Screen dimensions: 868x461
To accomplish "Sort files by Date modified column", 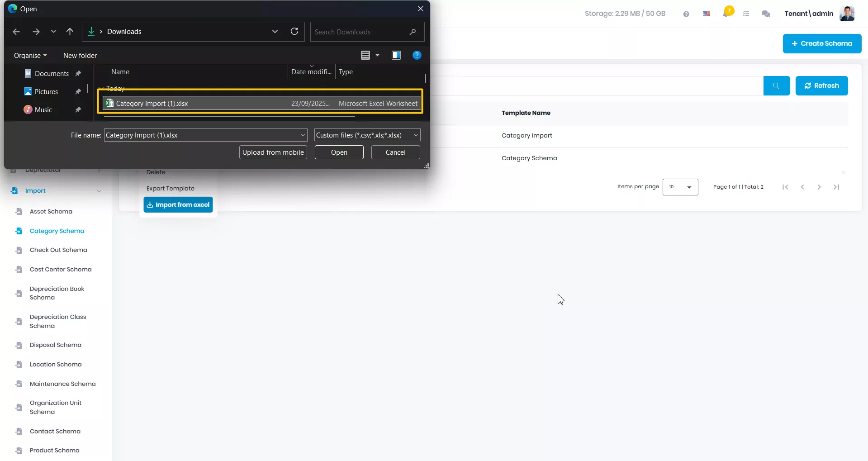I will click(x=311, y=72).
